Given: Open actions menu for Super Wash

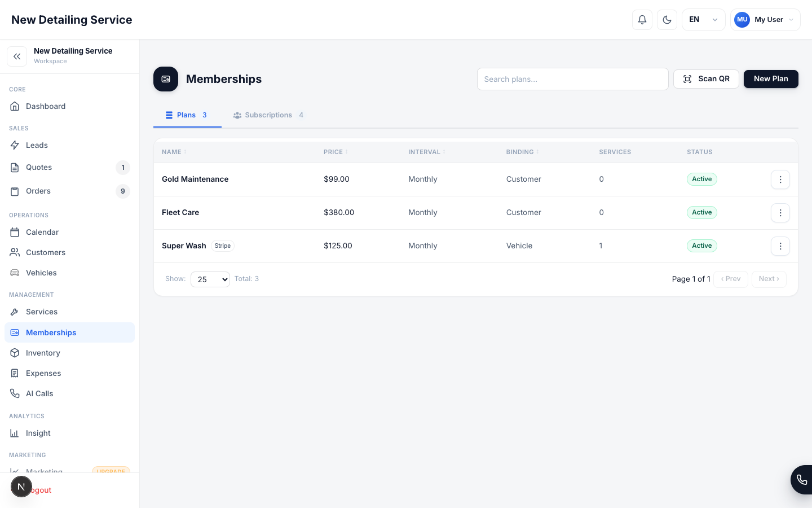Looking at the screenshot, I should [x=780, y=246].
